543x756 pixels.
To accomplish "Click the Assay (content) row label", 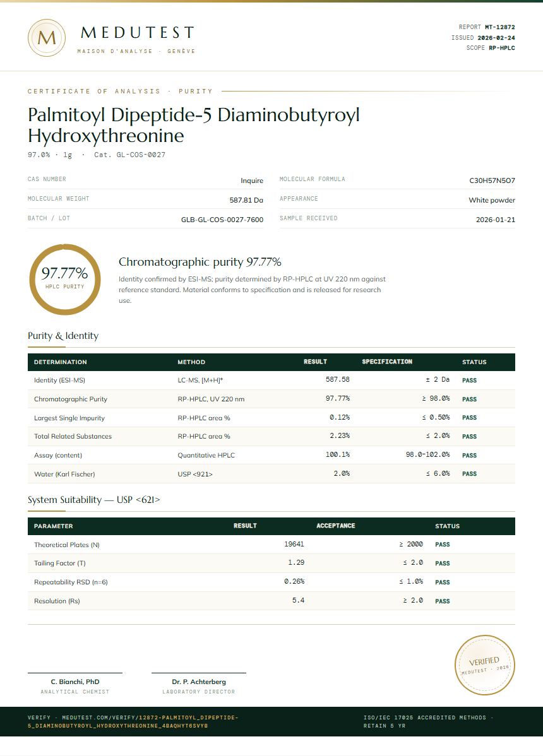I will [x=58, y=455].
